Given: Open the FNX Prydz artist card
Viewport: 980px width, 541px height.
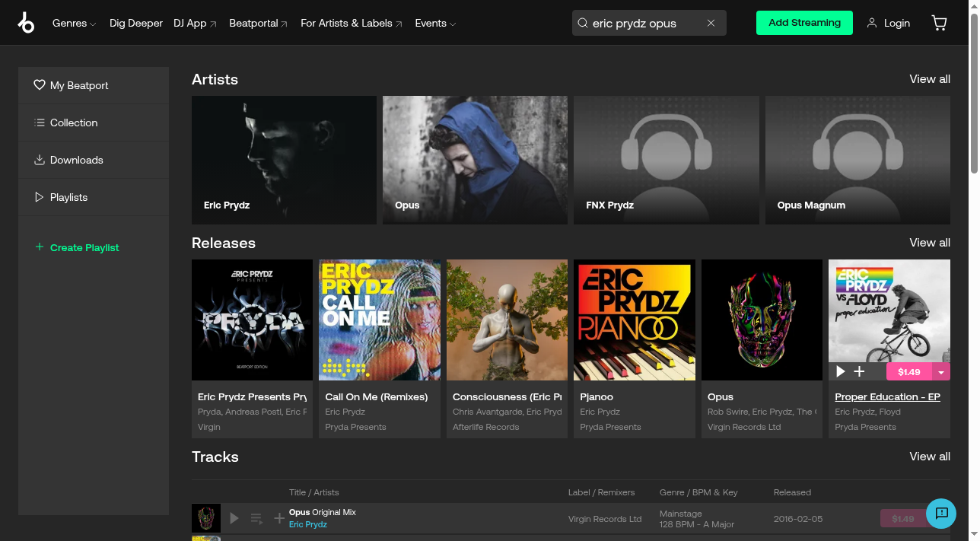Looking at the screenshot, I should (667, 160).
